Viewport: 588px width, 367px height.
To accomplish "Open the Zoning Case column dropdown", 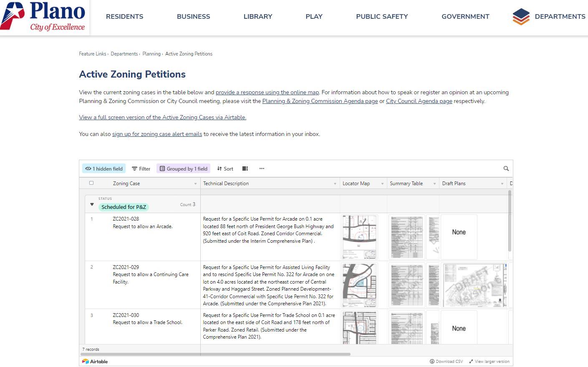I will click(195, 183).
